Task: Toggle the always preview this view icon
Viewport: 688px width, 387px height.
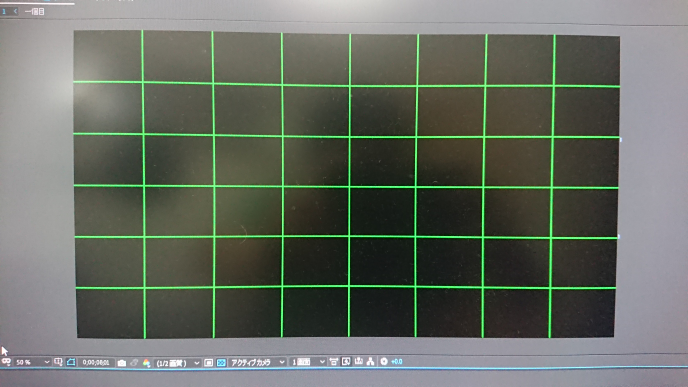Action: [6, 362]
